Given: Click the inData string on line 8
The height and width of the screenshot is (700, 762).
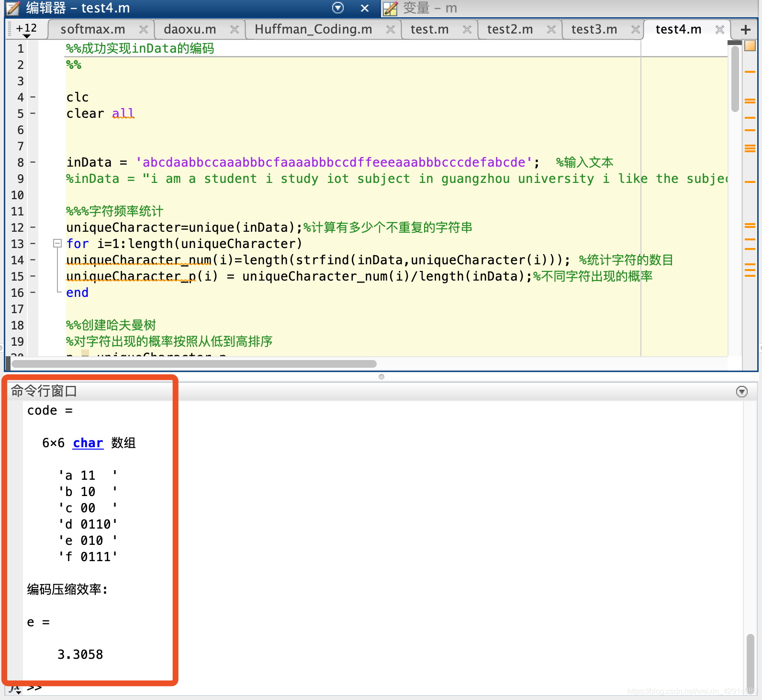Looking at the screenshot, I should [x=334, y=162].
